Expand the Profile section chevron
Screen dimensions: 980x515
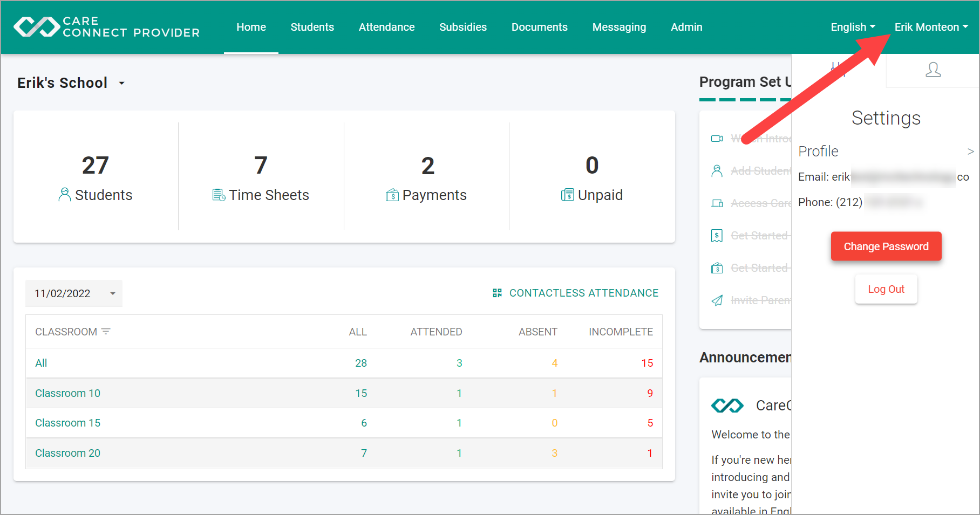(970, 152)
